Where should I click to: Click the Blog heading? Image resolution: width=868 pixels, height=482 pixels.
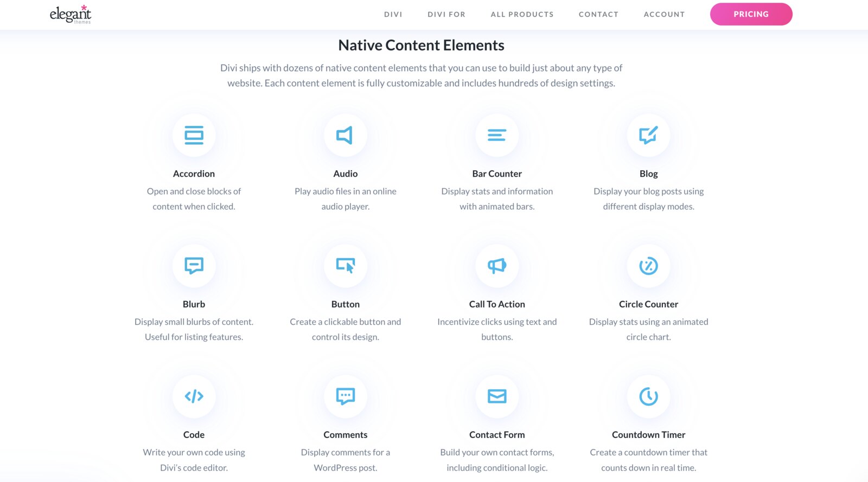click(648, 173)
